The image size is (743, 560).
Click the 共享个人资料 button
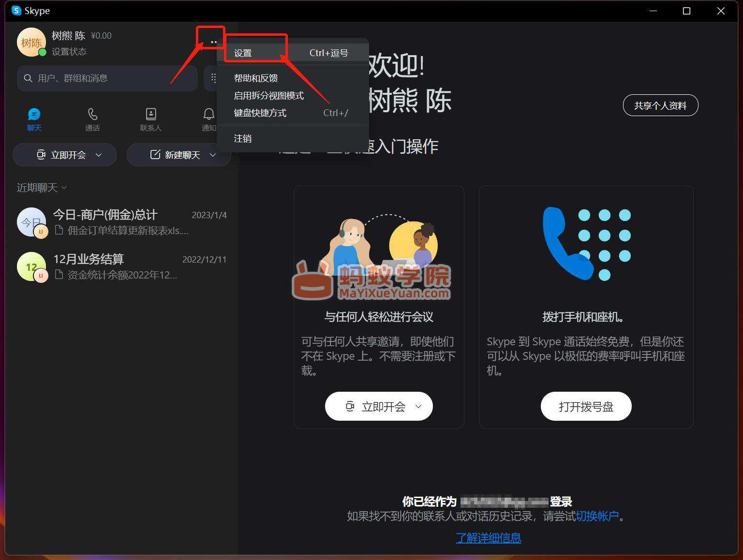click(660, 105)
